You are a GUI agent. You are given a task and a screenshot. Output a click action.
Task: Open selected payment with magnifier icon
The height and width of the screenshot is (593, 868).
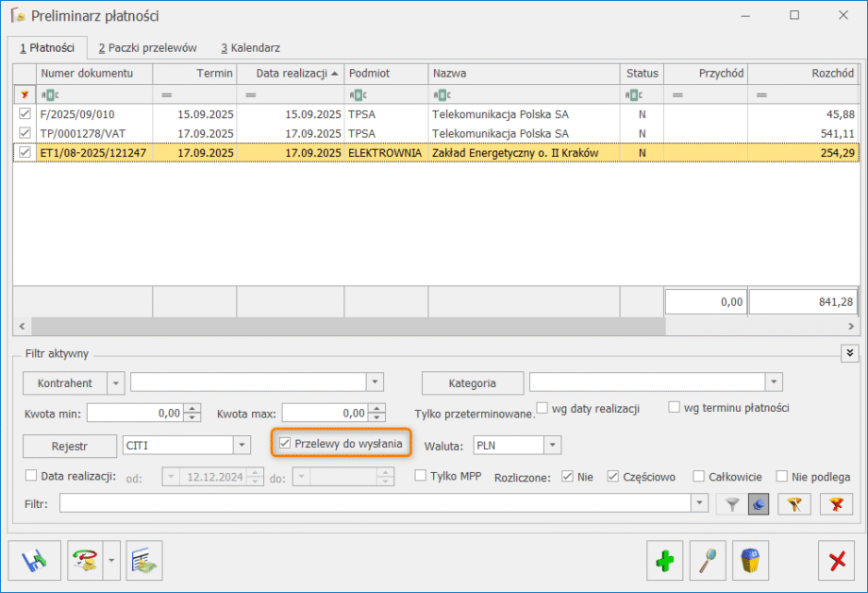708,561
